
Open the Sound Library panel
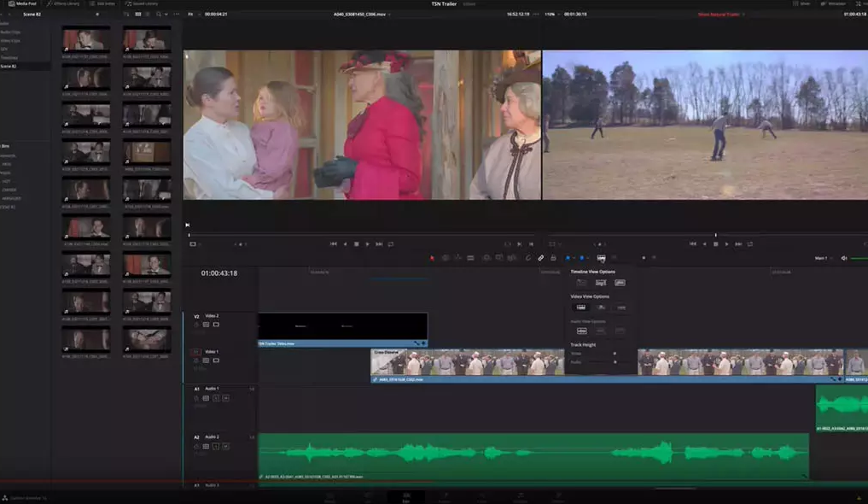click(141, 3)
